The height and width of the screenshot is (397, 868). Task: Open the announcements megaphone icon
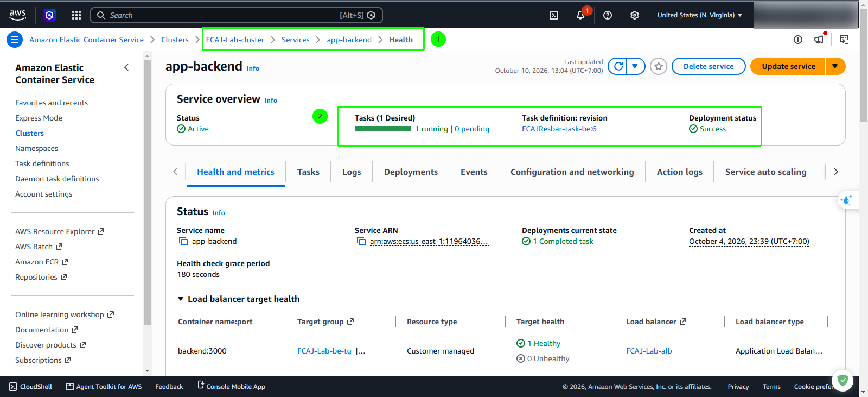[819, 40]
